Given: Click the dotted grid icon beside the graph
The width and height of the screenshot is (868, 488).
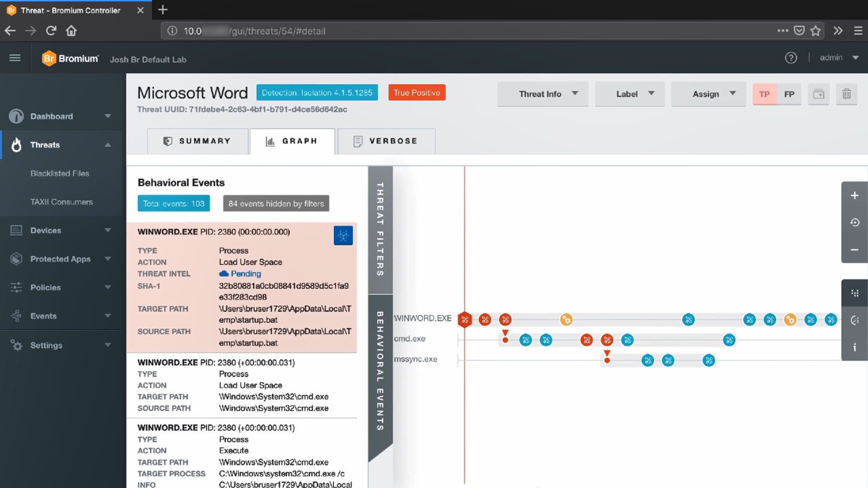Looking at the screenshot, I should [x=854, y=293].
